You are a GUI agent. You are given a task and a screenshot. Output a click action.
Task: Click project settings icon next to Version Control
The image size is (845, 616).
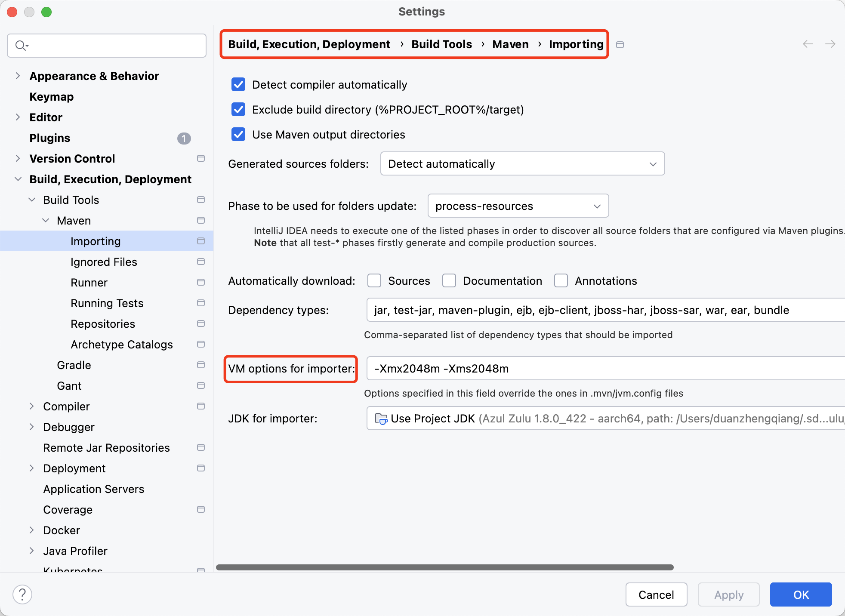coord(200,158)
